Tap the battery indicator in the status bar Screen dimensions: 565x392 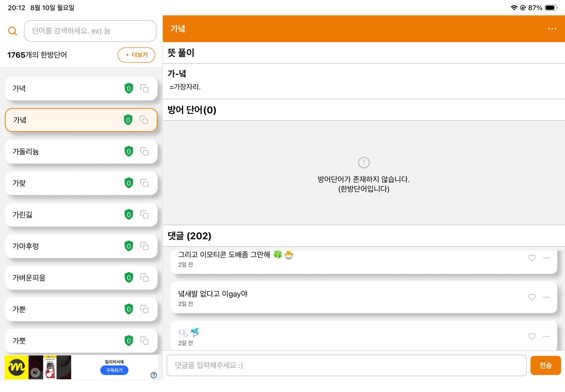(551, 8)
